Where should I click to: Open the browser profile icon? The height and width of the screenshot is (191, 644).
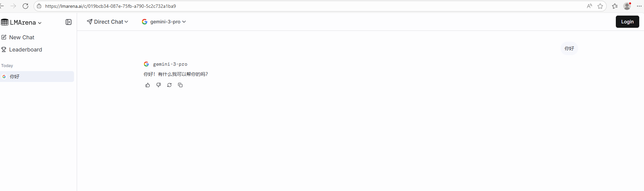point(627,6)
